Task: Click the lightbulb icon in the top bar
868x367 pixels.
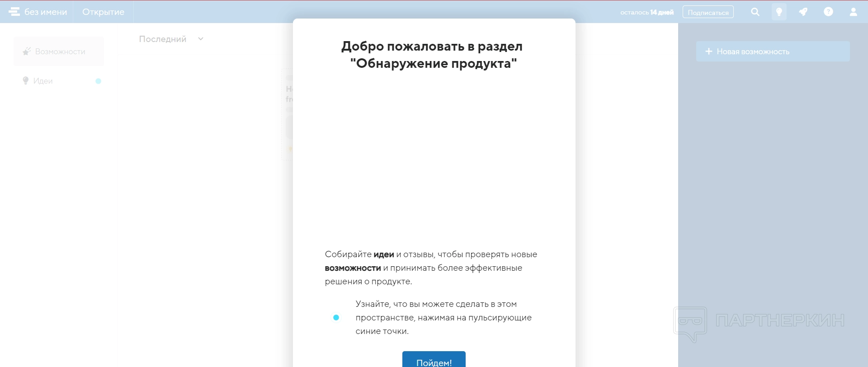Action: (779, 12)
